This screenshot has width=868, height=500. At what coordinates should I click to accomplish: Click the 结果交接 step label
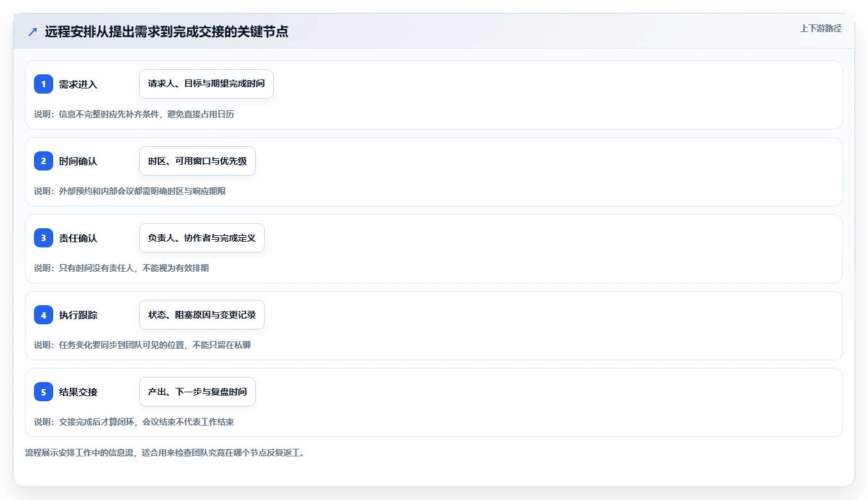pos(78,392)
